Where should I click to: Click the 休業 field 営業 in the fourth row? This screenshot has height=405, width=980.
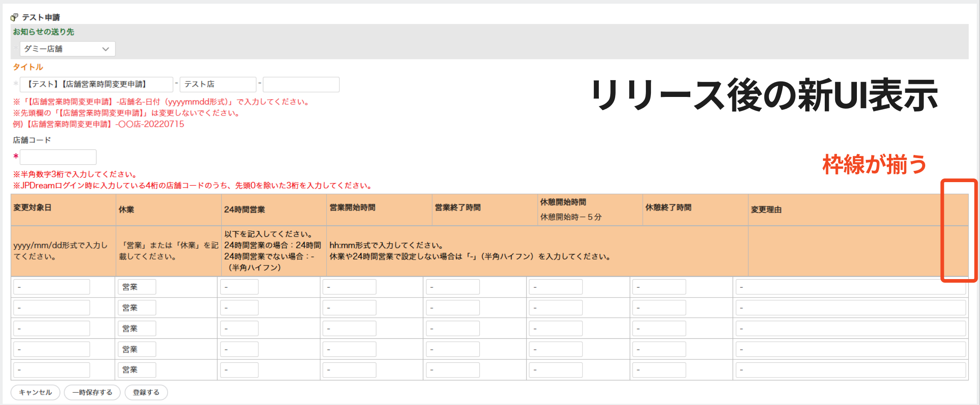(137, 350)
